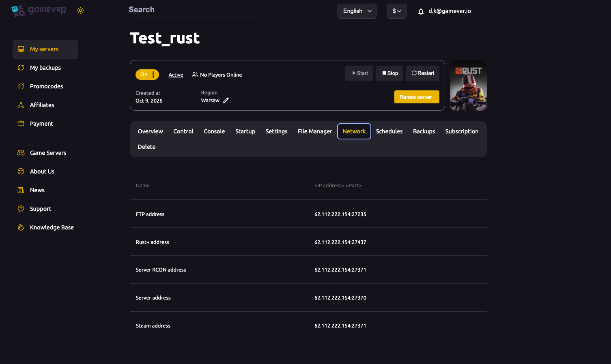Open My backups in the sidebar

[x=45, y=68]
